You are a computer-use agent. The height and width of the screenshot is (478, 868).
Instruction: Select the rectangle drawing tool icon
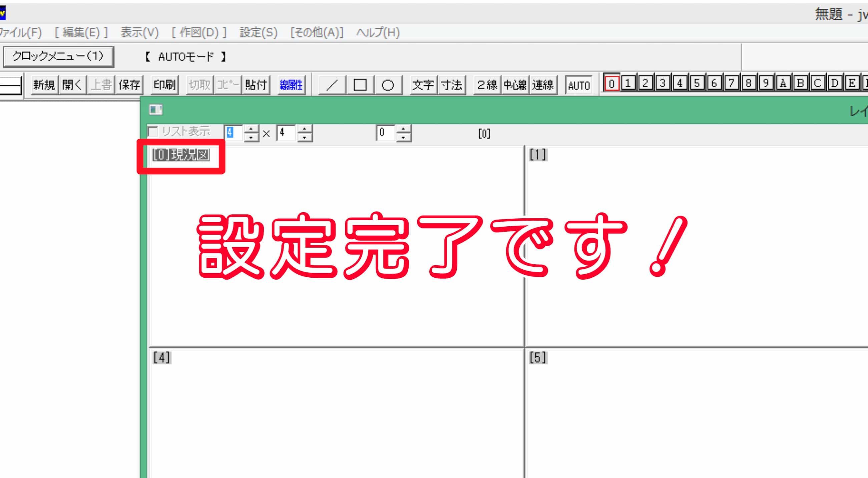360,85
